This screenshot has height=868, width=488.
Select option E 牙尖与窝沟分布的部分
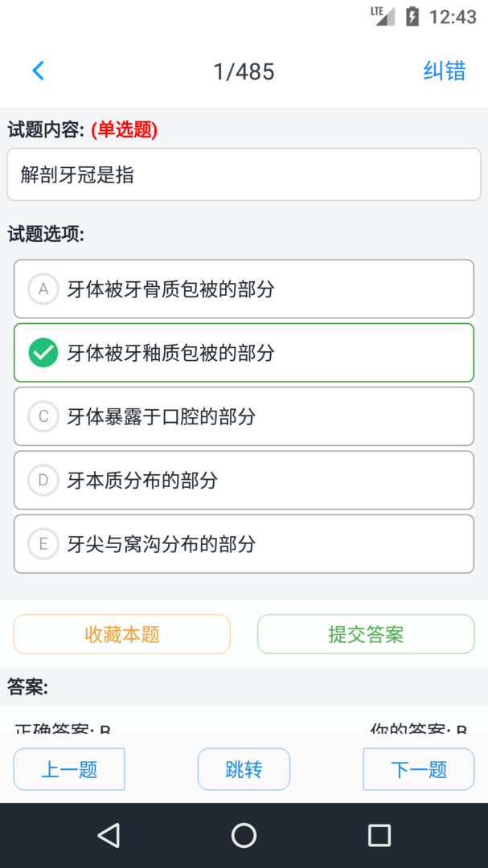click(243, 544)
